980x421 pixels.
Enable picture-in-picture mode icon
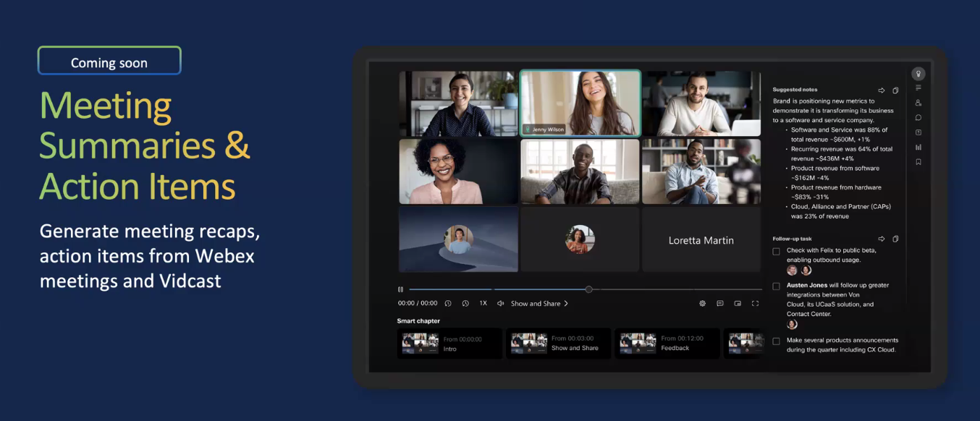coord(738,304)
